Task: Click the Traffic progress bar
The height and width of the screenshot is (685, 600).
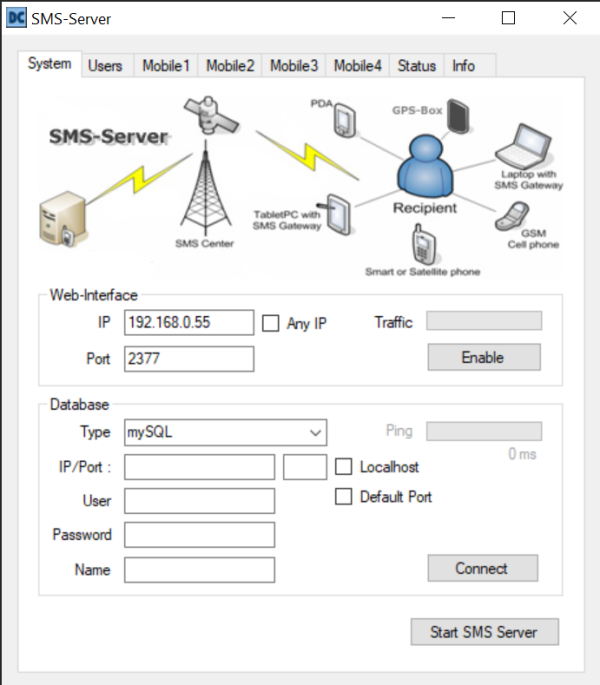Action: [x=484, y=321]
